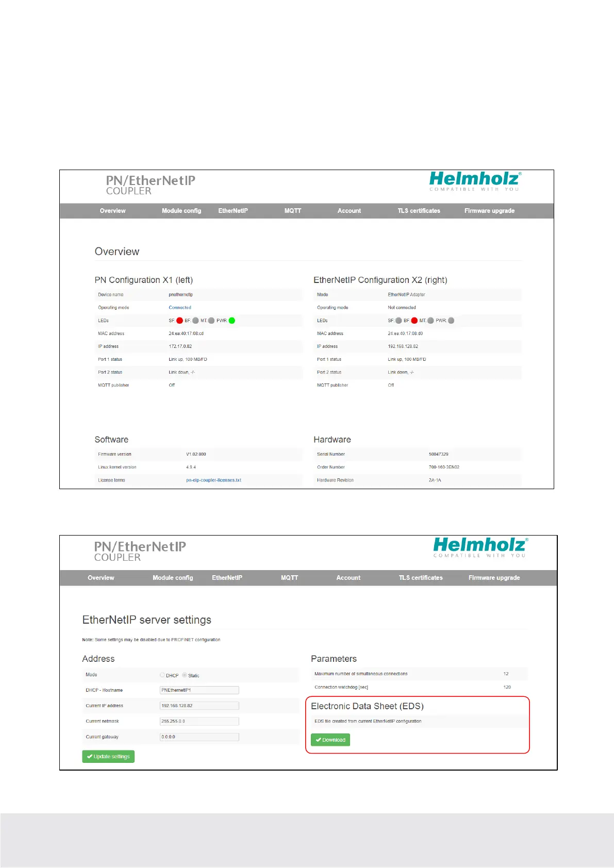The image size is (614, 868).
Task: Open Module config tab on the Overview page
Action: [x=181, y=211]
